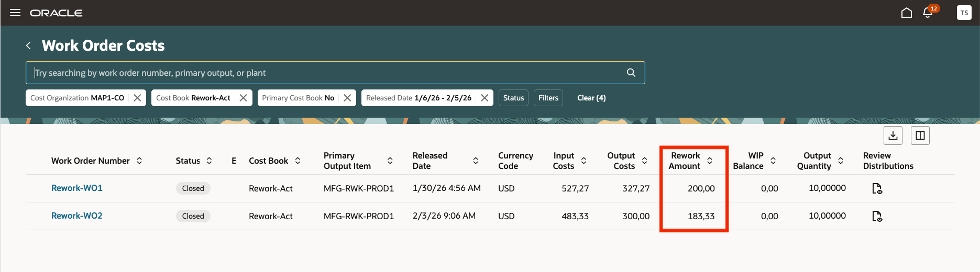The width and height of the screenshot is (980, 272).
Task: Review distributions for Rework-WO1
Action: click(877, 188)
